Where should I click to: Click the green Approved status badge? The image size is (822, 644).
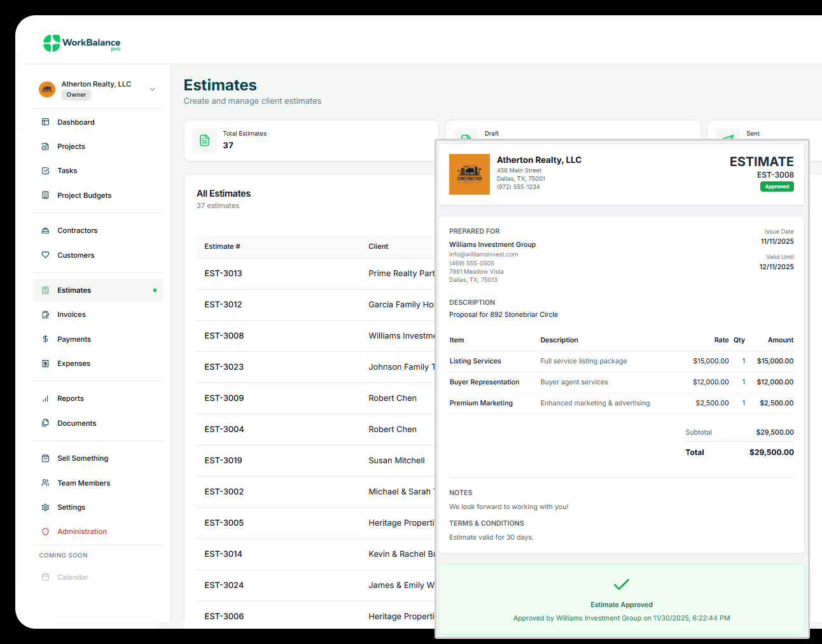coord(777,186)
